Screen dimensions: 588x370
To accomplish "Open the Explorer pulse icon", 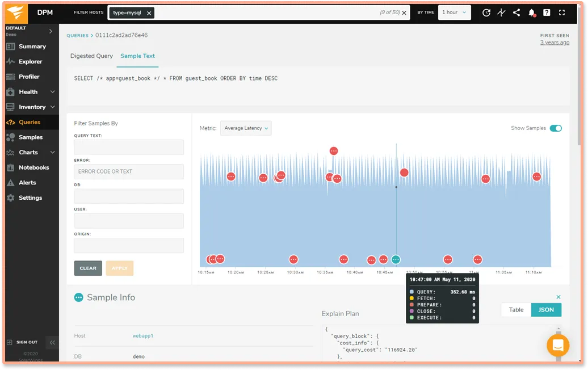I will (10, 61).
